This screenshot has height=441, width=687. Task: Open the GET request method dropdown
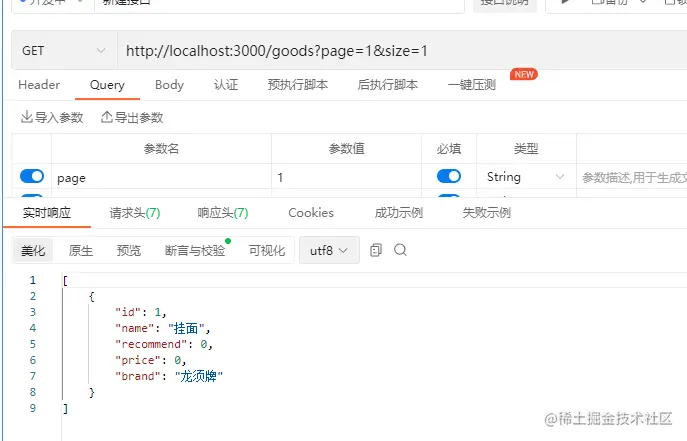pyautogui.click(x=64, y=51)
